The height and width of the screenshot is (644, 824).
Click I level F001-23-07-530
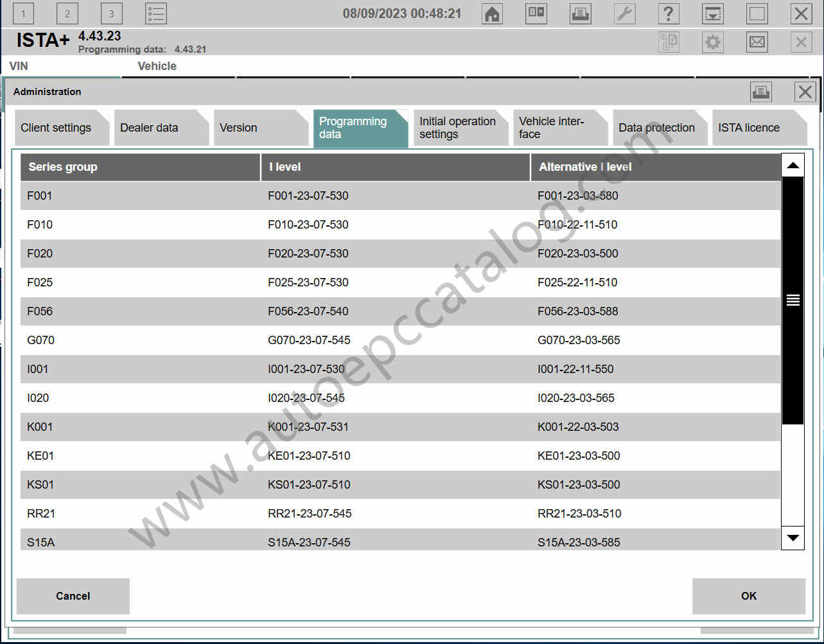308,196
